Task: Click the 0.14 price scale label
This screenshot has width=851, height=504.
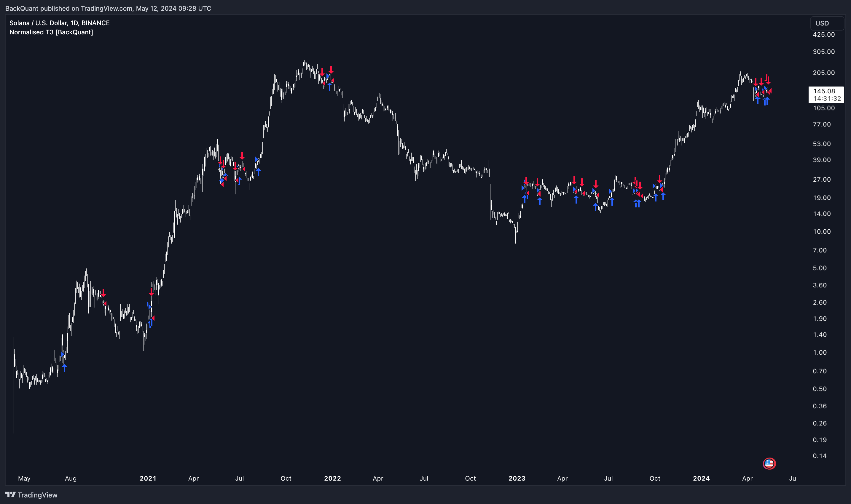Action: (819, 456)
